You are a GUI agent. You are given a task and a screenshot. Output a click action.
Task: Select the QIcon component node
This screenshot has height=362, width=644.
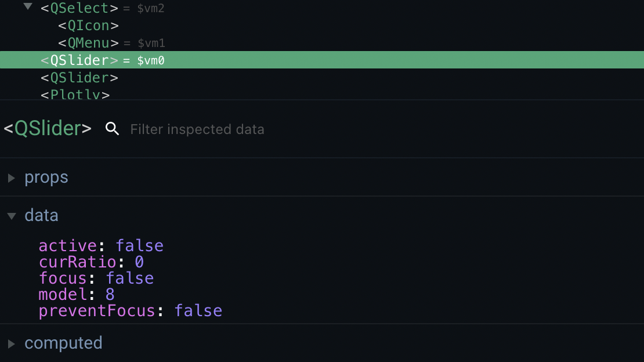pos(88,26)
